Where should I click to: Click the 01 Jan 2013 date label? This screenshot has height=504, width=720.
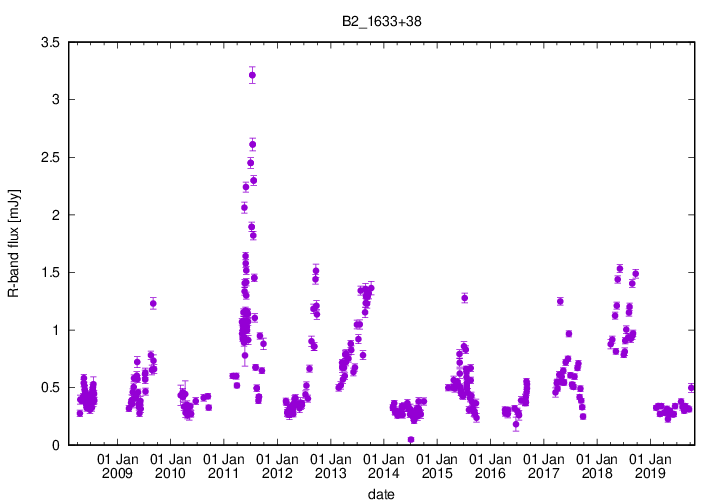click(330, 465)
